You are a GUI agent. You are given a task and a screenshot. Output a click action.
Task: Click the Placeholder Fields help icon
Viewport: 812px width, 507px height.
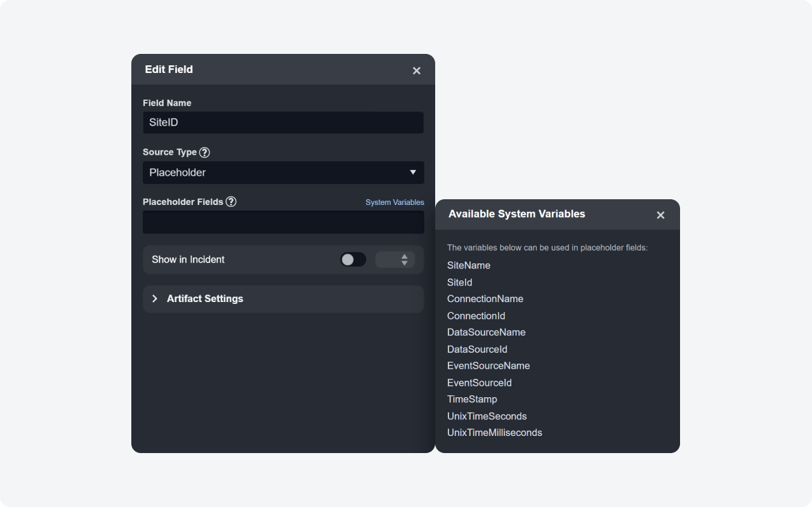(x=231, y=202)
